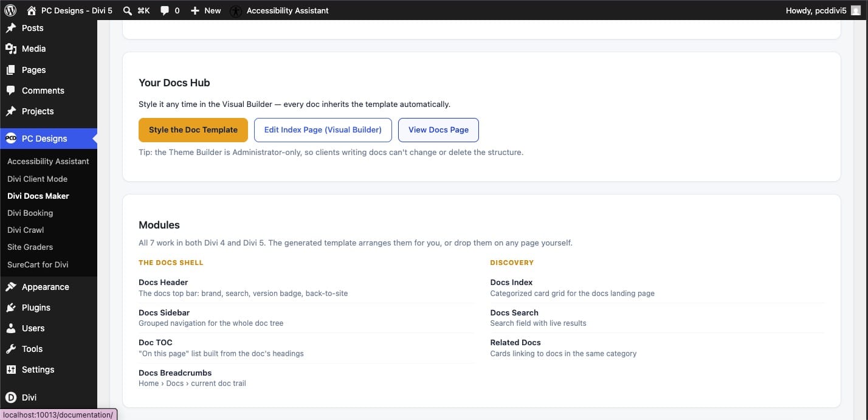This screenshot has width=868, height=420.
Task: Click the comments bubble icon in admin bar
Action: (165, 10)
